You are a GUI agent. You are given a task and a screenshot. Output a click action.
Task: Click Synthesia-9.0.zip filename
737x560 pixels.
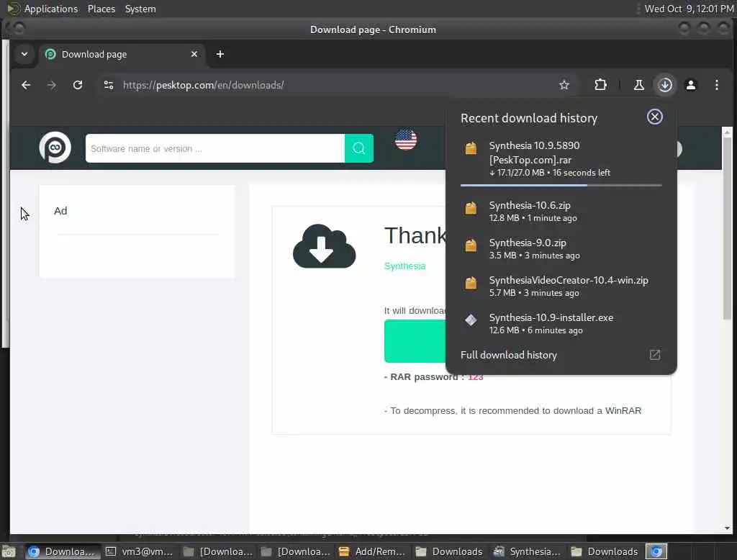click(528, 243)
